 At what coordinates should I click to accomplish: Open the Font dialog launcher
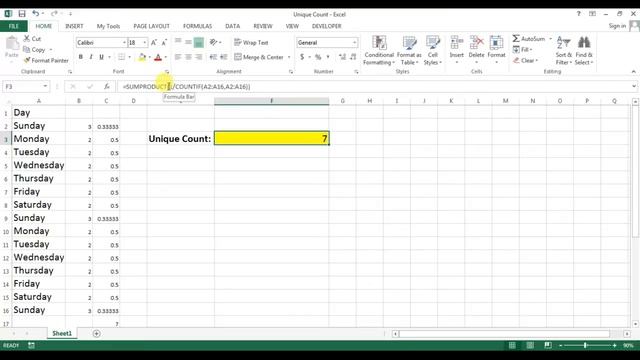coord(167,72)
